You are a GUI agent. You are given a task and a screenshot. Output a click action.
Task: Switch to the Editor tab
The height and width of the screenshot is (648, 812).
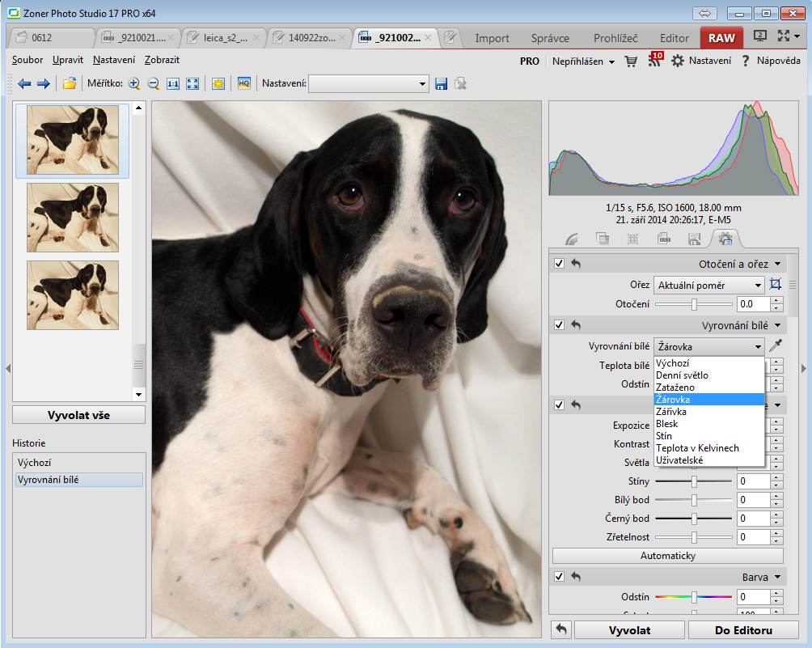[674, 38]
